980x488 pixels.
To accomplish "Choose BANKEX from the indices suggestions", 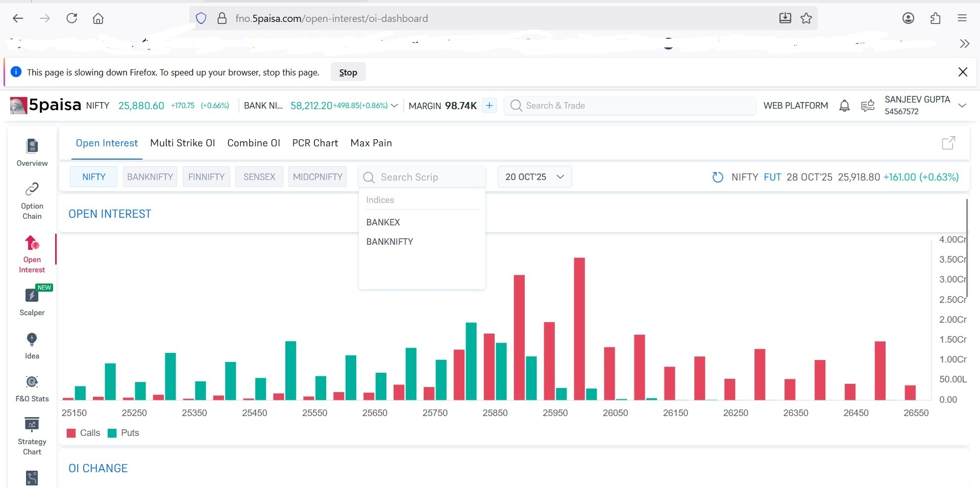I will click(x=383, y=222).
